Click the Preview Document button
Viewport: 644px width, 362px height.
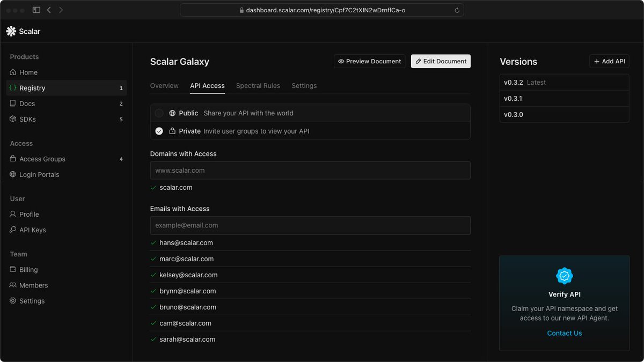coord(369,61)
